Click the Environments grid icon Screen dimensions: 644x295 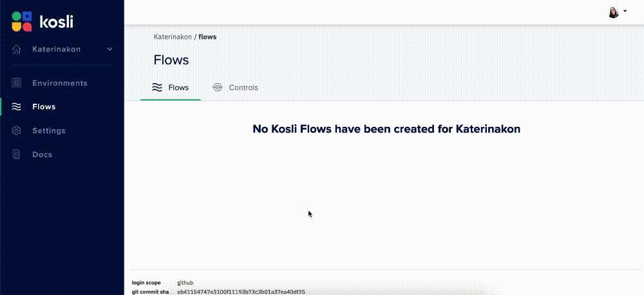[x=17, y=83]
